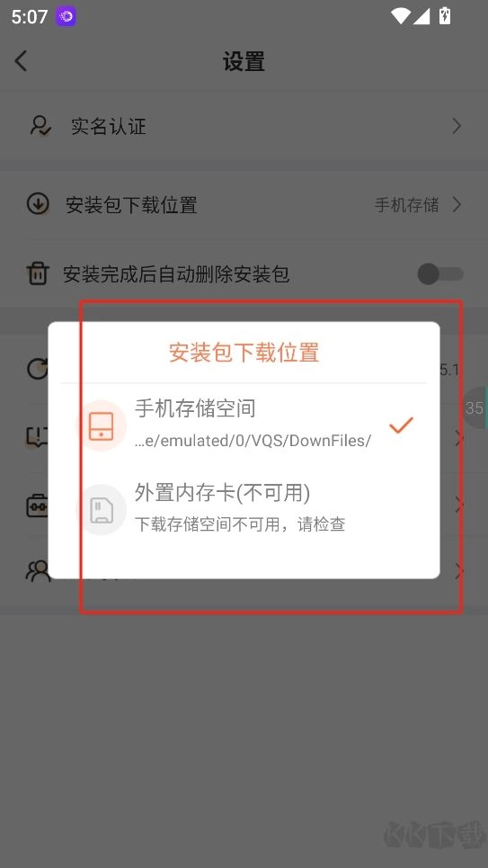Click the battery icon in status bar

(444, 16)
